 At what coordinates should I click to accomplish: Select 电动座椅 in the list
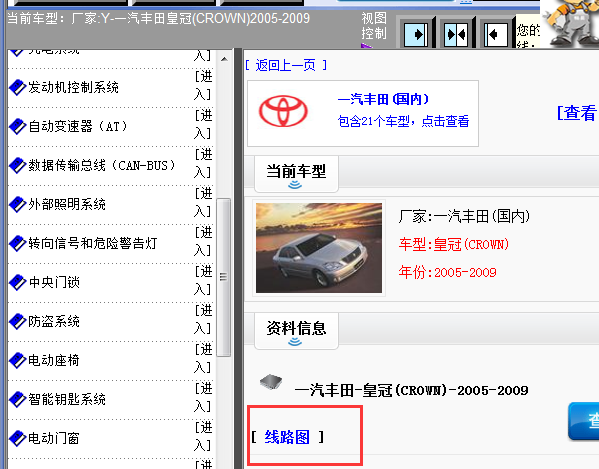click(54, 360)
